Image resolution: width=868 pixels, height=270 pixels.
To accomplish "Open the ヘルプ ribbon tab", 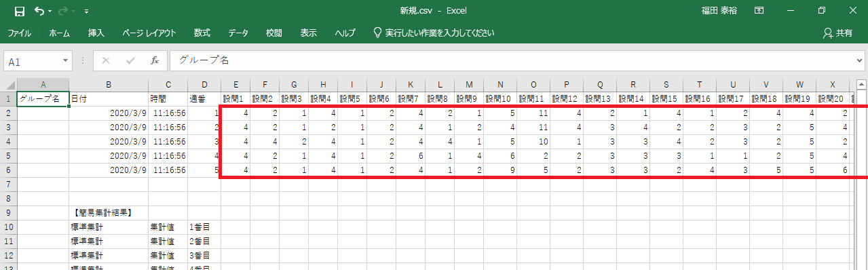I will pyautogui.click(x=345, y=33).
